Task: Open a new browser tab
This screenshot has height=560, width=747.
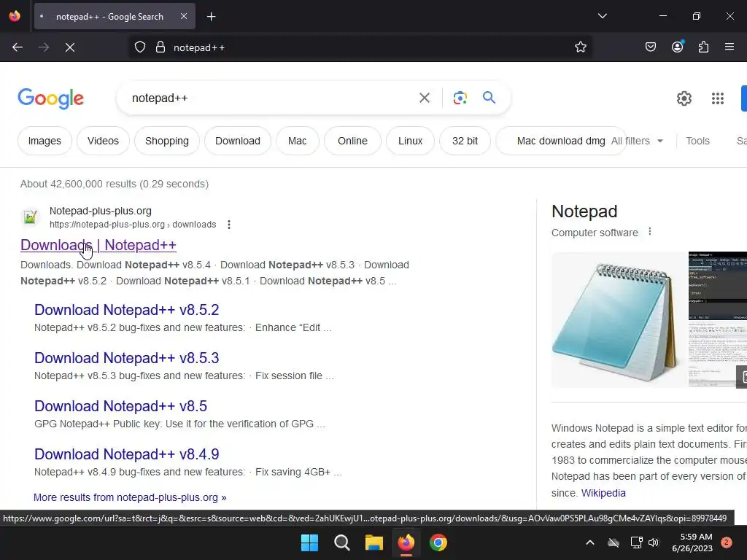Action: tap(211, 17)
